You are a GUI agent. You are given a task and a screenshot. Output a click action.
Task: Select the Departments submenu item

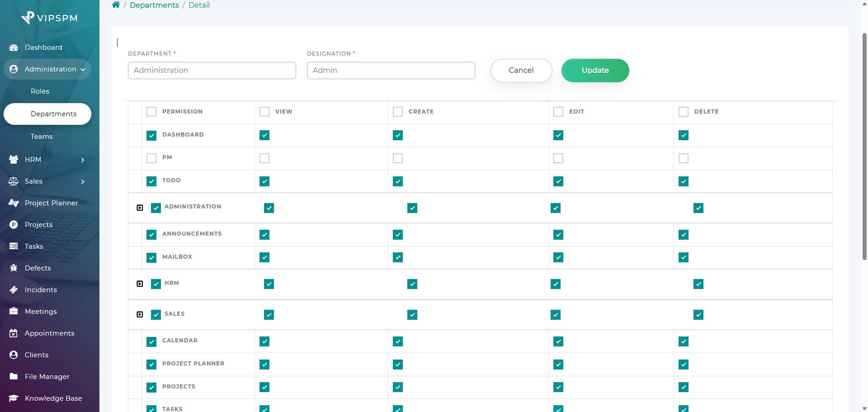(x=47, y=114)
